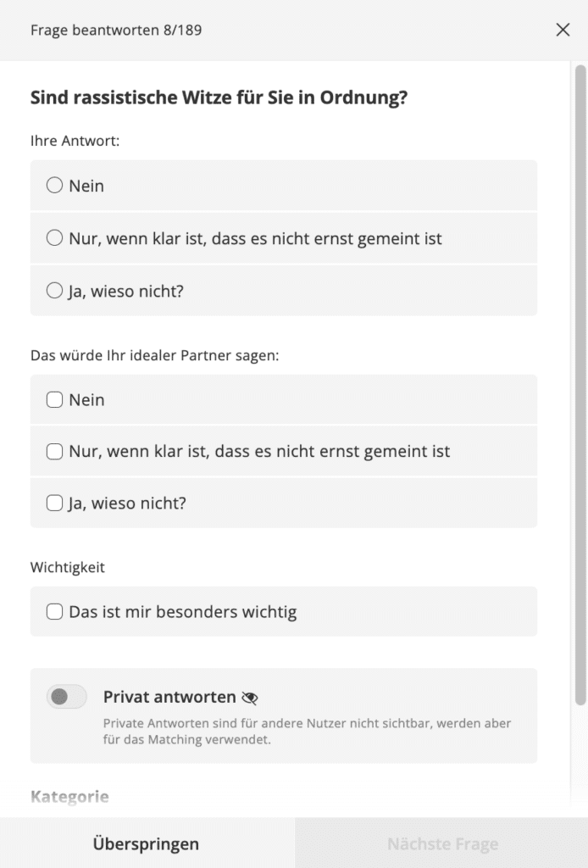The height and width of the screenshot is (868, 588).
Task: Tick partner checkbox "Nur, wenn klar ist"
Action: coord(54,451)
